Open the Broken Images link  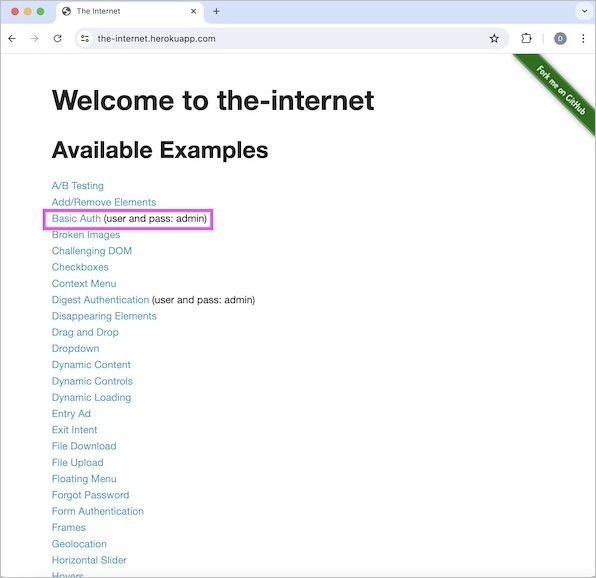pyautogui.click(x=86, y=235)
